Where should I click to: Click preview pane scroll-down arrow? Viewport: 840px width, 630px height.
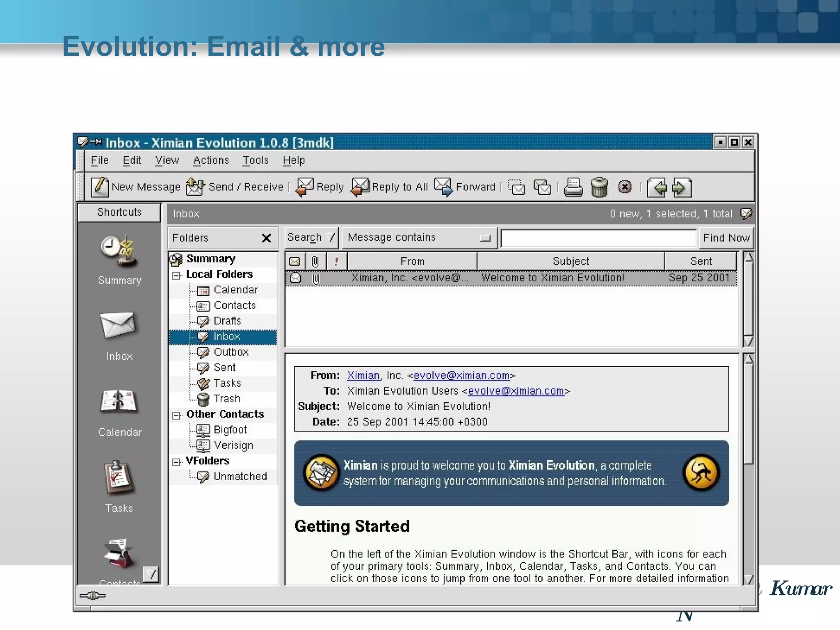coord(749,579)
